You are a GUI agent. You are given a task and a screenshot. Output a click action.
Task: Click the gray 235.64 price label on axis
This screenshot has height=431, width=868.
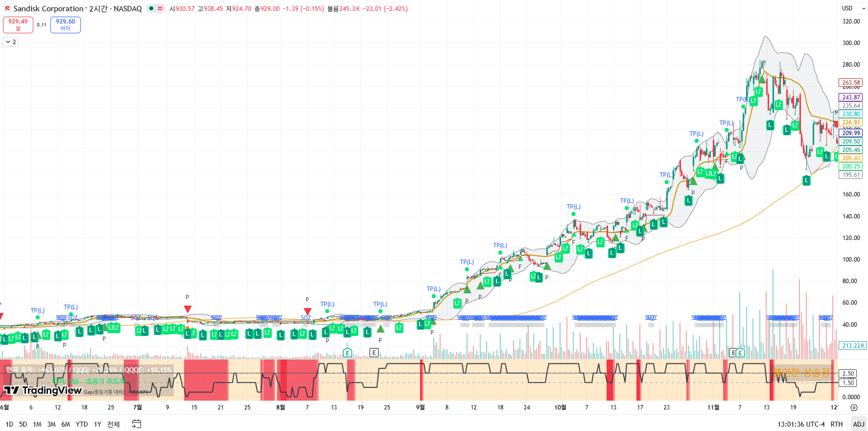point(851,106)
